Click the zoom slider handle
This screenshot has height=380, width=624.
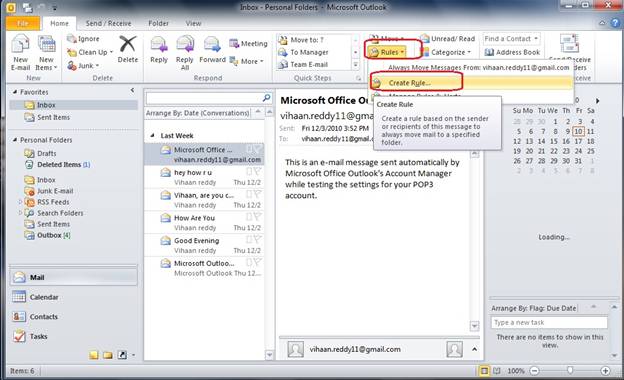tap(570, 370)
